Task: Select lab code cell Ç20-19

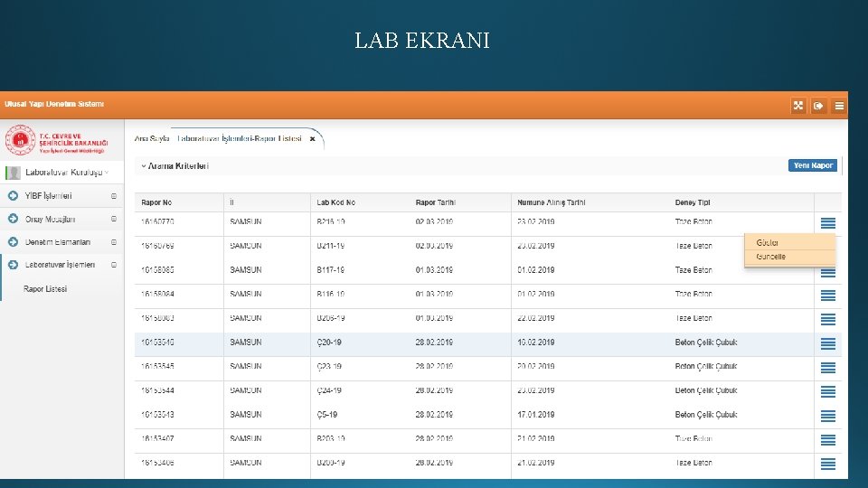Action: [329, 343]
